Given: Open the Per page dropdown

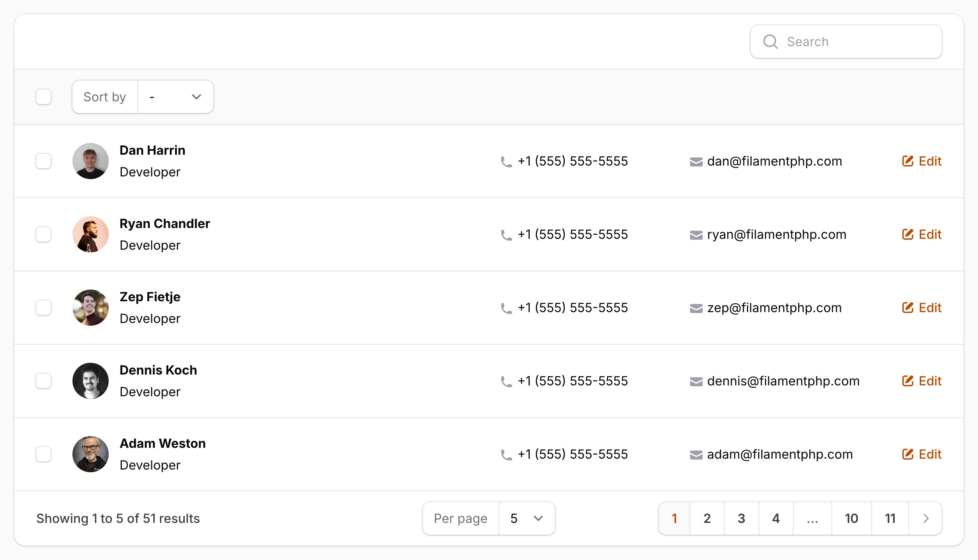Looking at the screenshot, I should click(526, 518).
